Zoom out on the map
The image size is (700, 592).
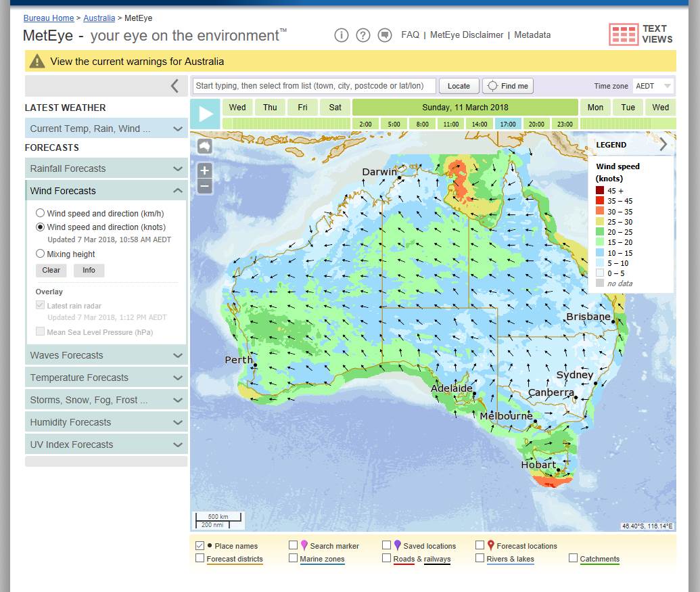click(x=205, y=187)
